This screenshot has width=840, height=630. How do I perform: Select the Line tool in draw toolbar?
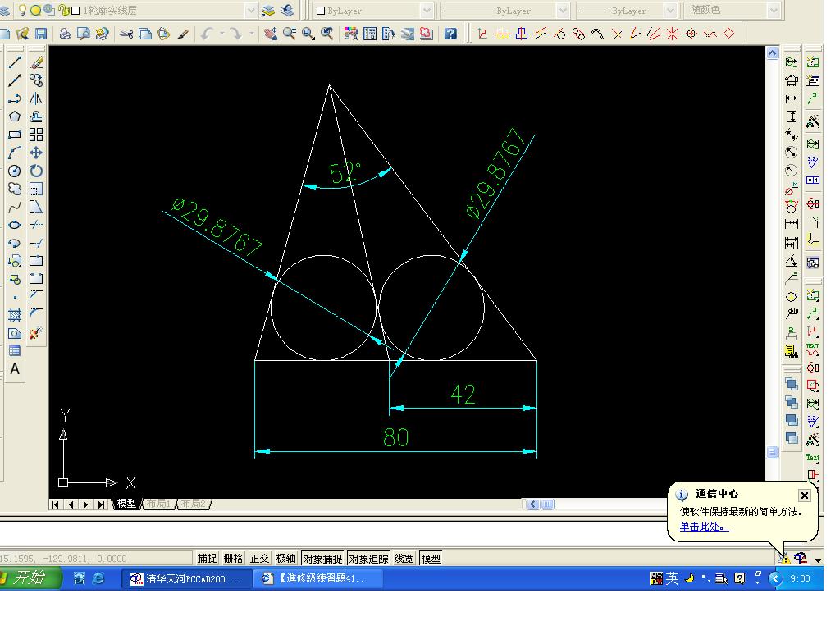click(15, 62)
